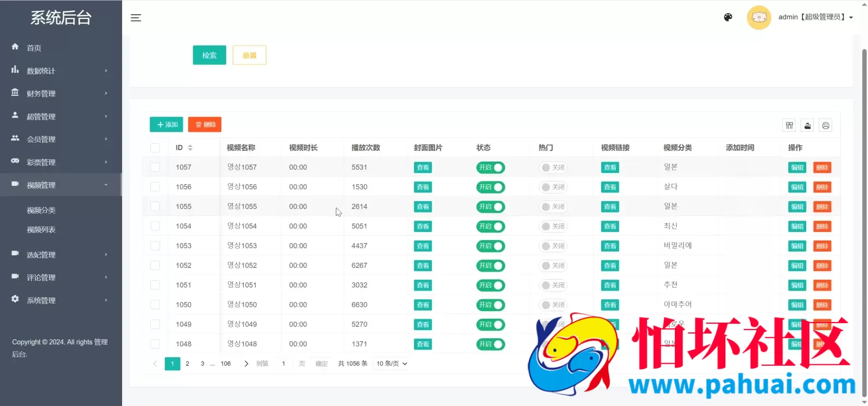Viewport: 868px width, 406px height.
Task: Click the 确定 page jump button
Action: click(322, 364)
